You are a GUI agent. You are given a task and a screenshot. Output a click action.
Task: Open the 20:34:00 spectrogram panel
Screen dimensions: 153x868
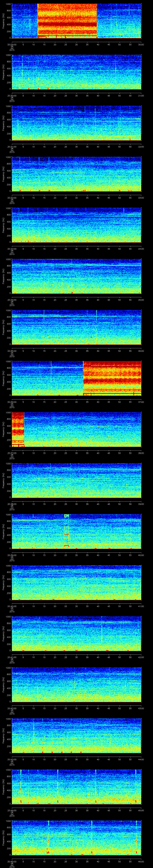coord(77,276)
